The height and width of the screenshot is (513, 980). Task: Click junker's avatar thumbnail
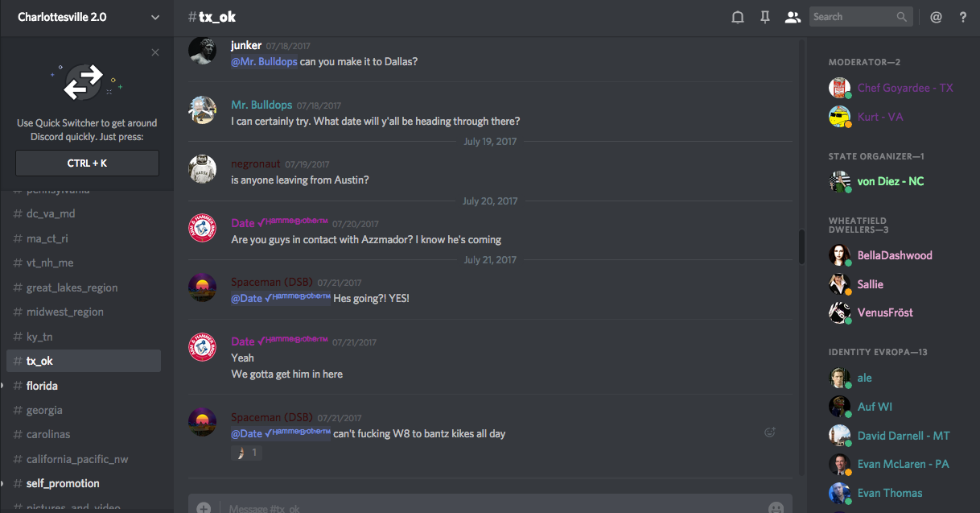(202, 50)
